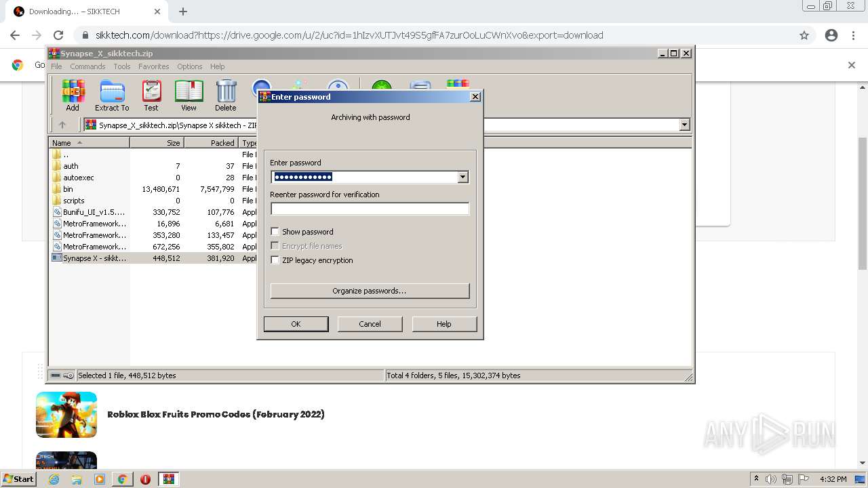Screen dimensions: 868x488
Task: Click the browser Back arrow
Action: tap(15, 35)
